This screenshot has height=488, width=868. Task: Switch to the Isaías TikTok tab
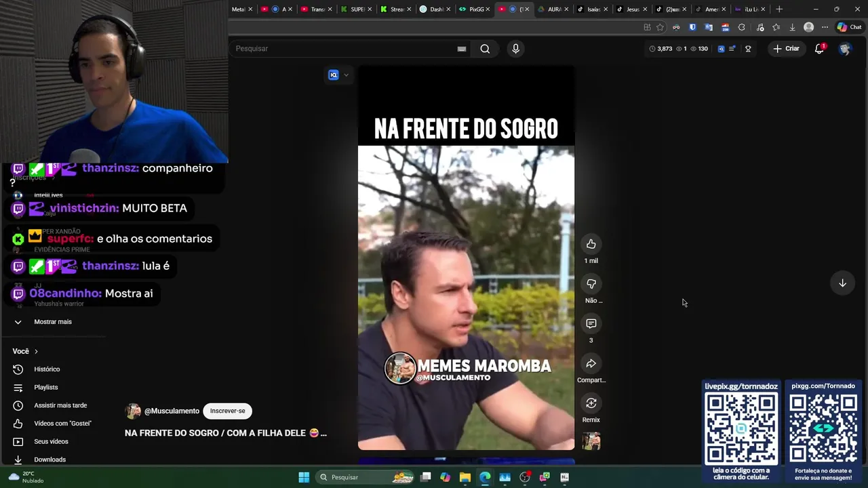click(591, 9)
